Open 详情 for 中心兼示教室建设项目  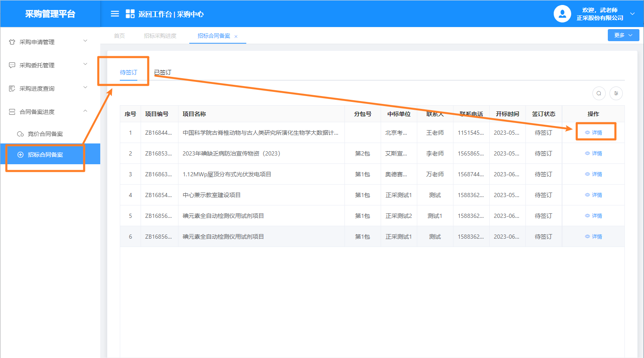[594, 195]
